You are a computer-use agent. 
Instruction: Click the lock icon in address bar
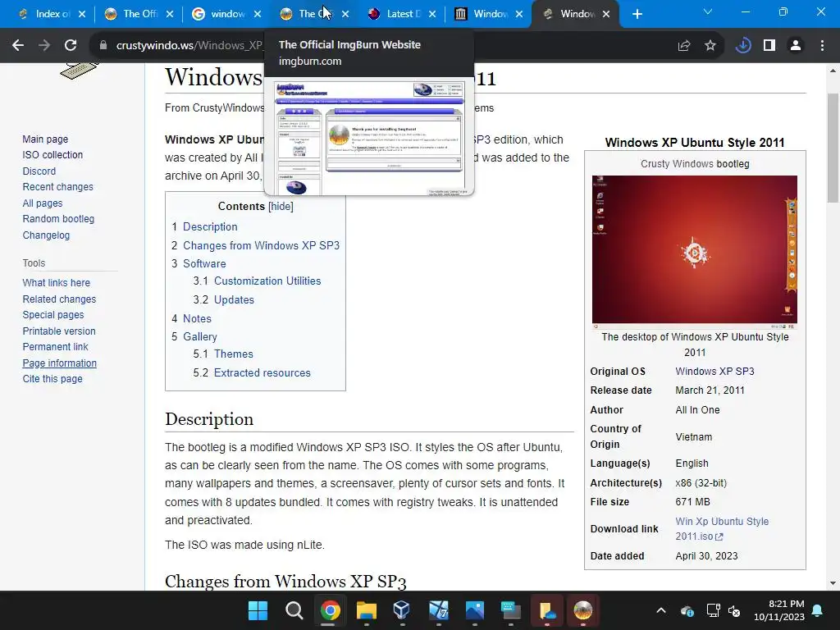(103, 46)
